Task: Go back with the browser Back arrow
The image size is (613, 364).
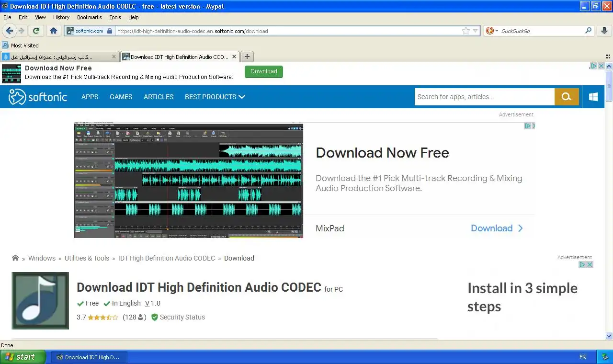Action: (x=9, y=31)
